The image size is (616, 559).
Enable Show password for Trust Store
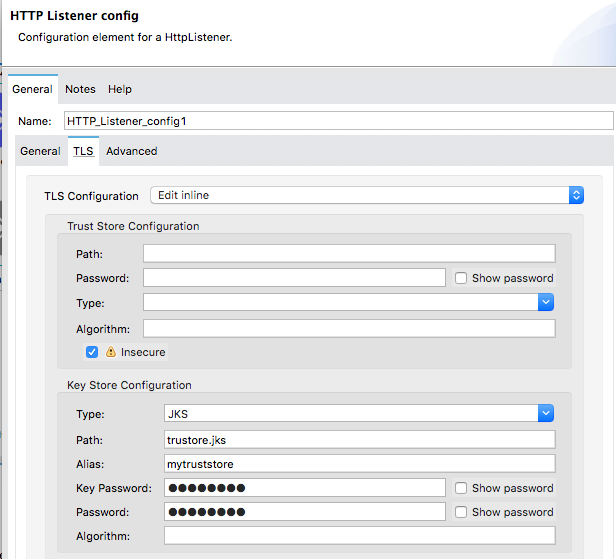[x=461, y=278]
